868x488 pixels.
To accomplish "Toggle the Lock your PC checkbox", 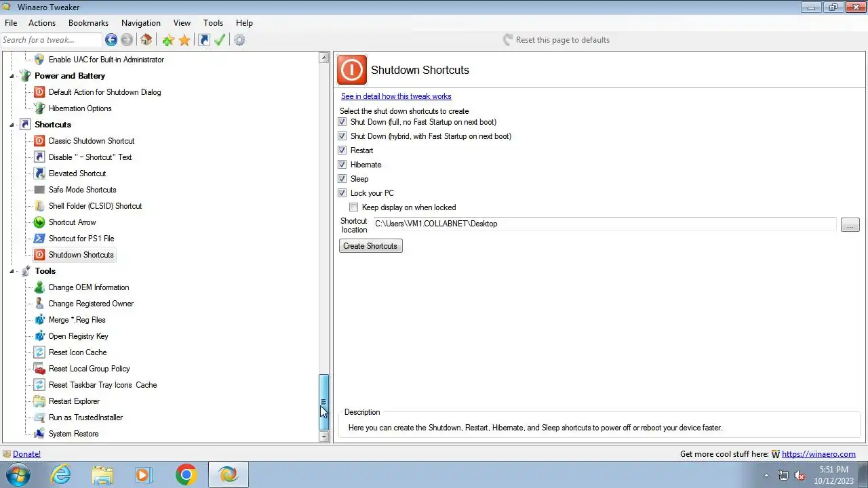I will [342, 193].
